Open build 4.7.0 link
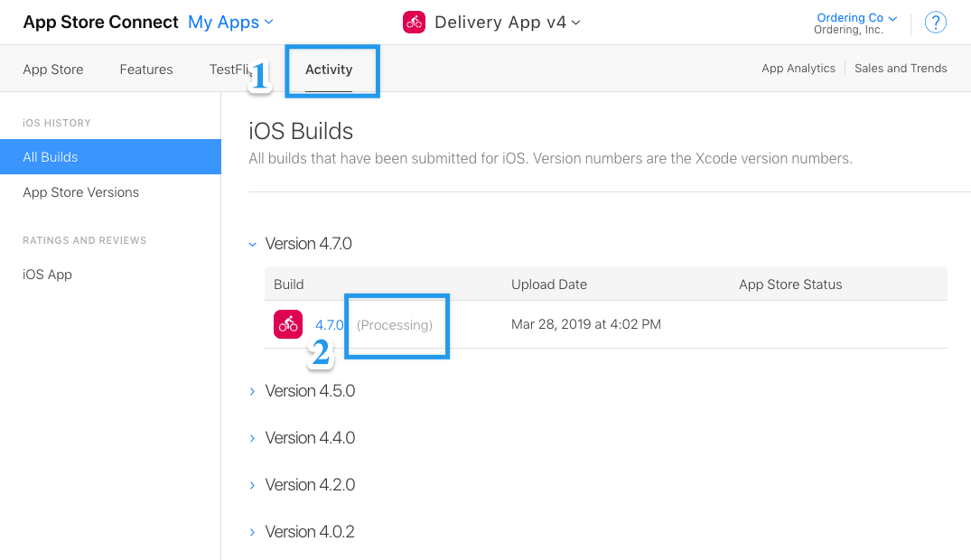Viewport: 971px width, 560px height. tap(330, 324)
